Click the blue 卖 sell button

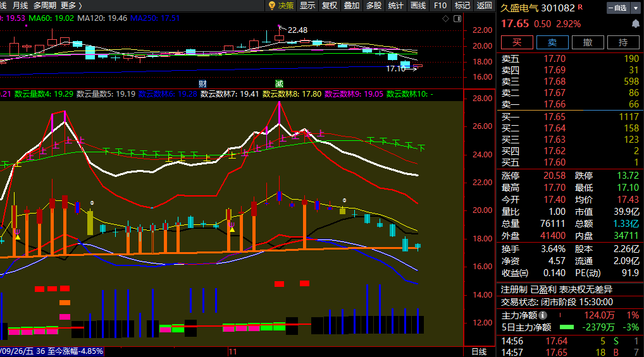click(552, 42)
